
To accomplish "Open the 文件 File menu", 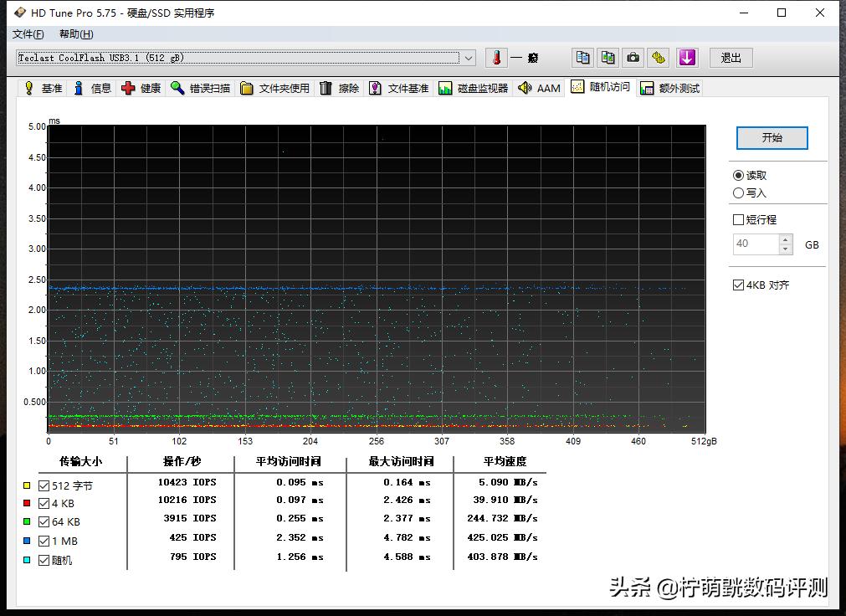I will pyautogui.click(x=28, y=34).
